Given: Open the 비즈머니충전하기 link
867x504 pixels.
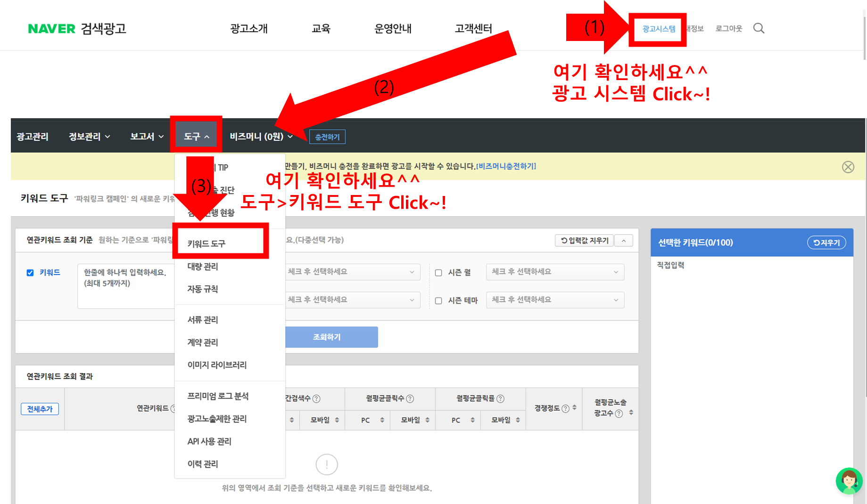Looking at the screenshot, I should (506, 166).
